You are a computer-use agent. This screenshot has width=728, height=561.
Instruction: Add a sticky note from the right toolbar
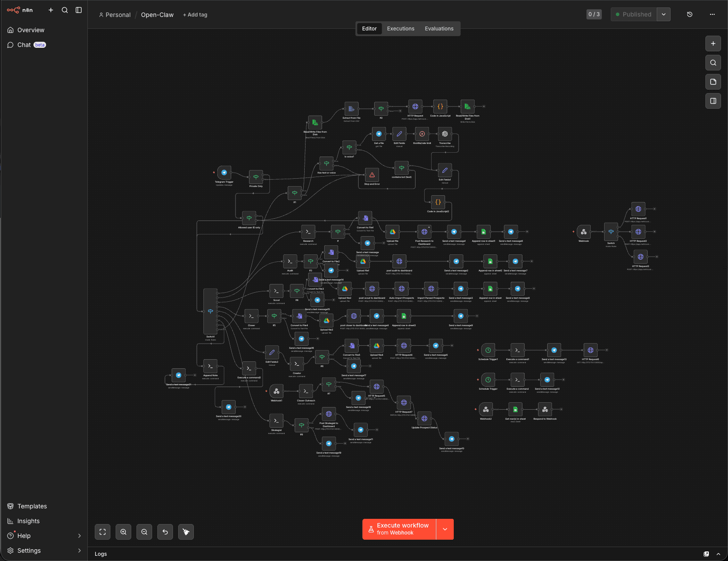(x=713, y=82)
